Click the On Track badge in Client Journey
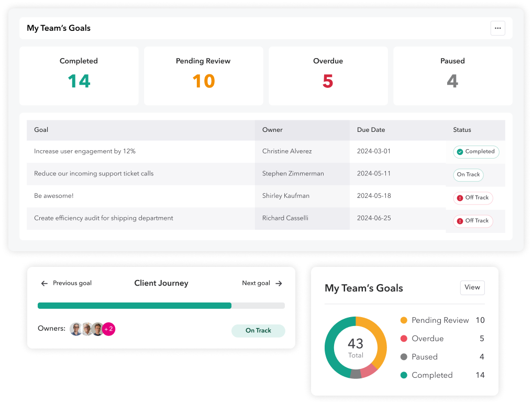 click(x=258, y=331)
